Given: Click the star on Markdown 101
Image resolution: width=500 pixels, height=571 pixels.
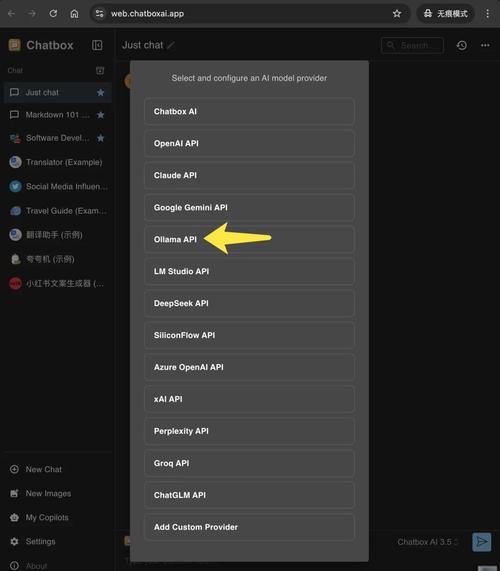Looking at the screenshot, I should pos(101,115).
